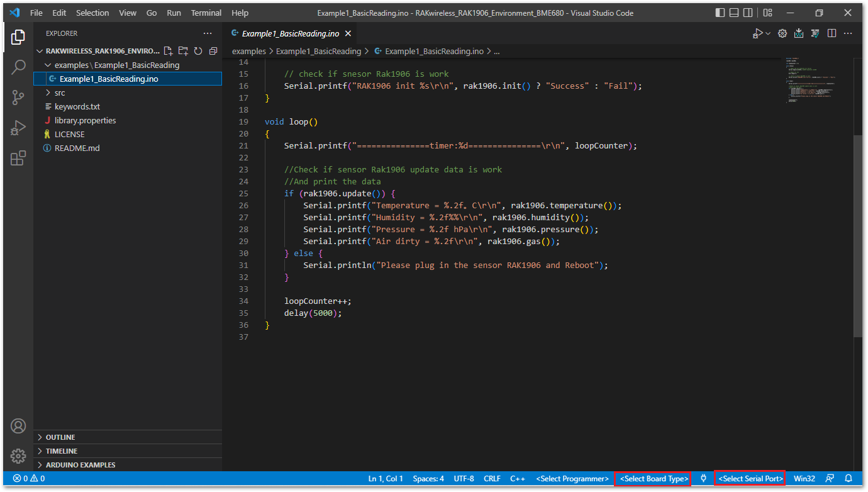Click New Folder icon in Explorer
The height and width of the screenshot is (492, 868).
tap(183, 51)
